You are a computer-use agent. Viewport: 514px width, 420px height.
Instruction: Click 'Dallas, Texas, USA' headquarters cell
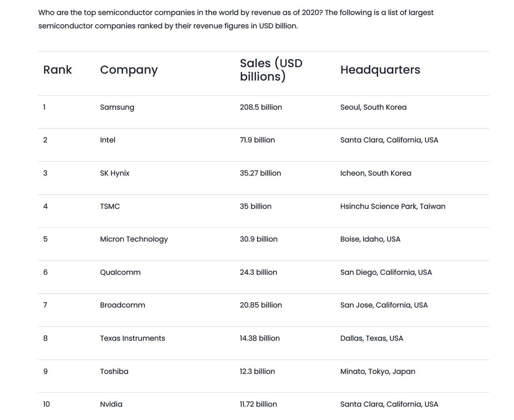tap(372, 338)
